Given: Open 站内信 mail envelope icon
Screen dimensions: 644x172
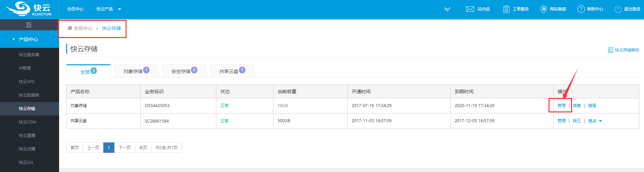Looking at the screenshot, I should tap(470, 9).
